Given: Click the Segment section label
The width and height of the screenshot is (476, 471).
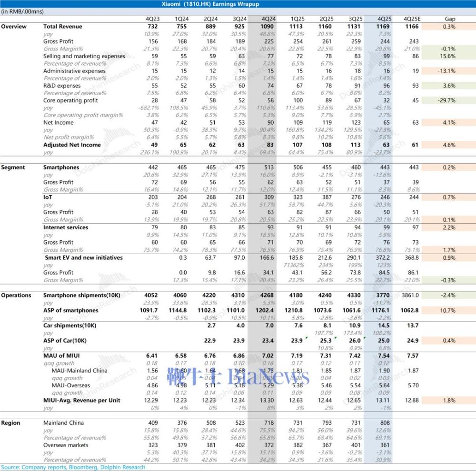Looking at the screenshot, I should point(13,167).
